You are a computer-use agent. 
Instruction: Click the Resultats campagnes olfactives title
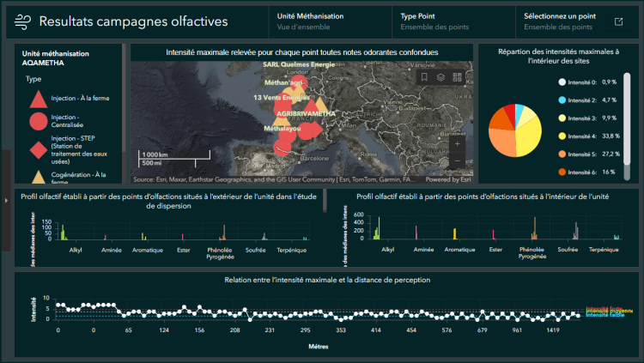point(133,21)
